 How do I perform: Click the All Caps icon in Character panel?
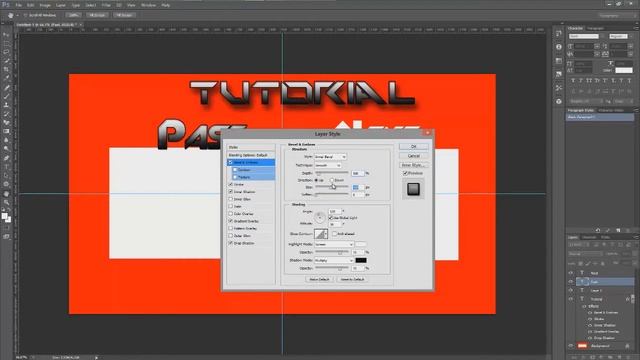point(589,80)
